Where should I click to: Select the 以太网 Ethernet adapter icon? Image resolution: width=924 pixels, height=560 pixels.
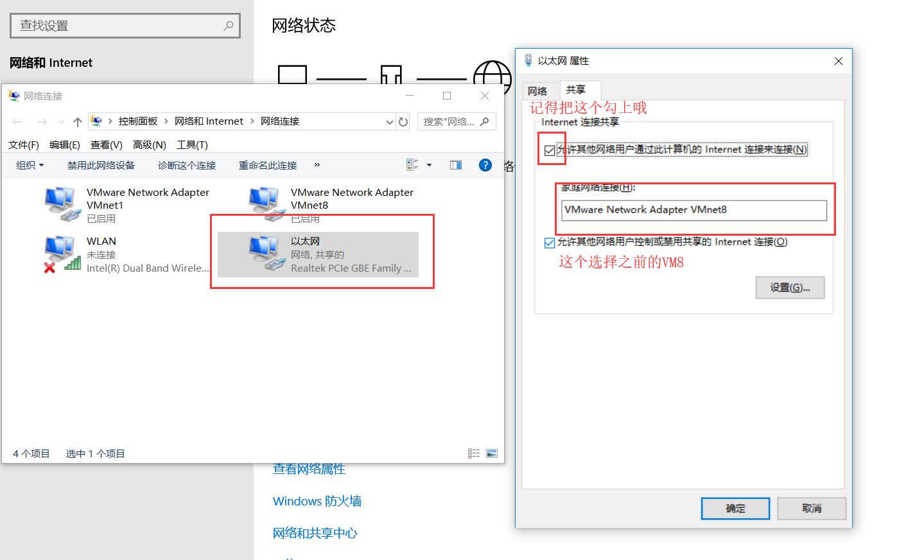(x=266, y=253)
